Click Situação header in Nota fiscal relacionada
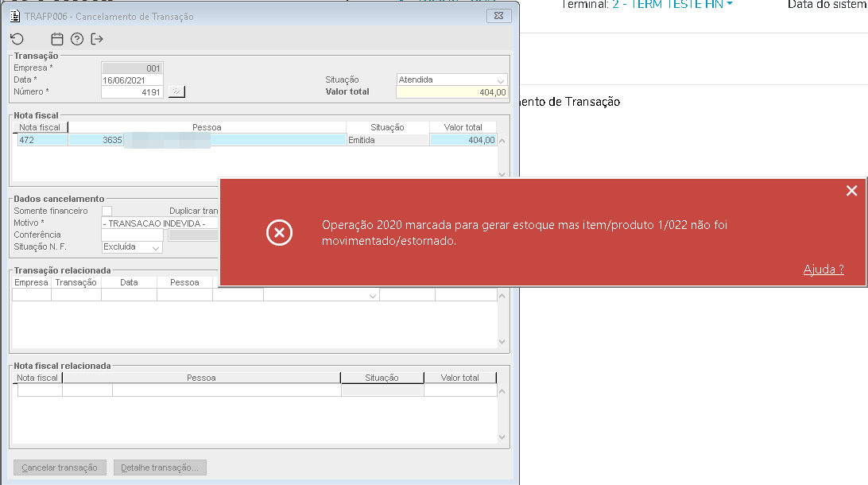This screenshot has height=485, width=868. [x=382, y=378]
